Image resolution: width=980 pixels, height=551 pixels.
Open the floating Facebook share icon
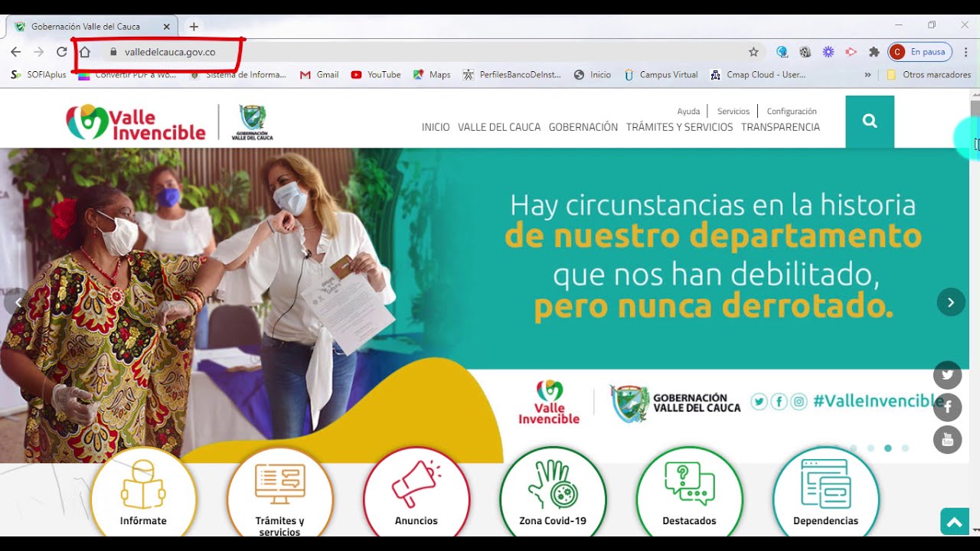[x=948, y=407]
